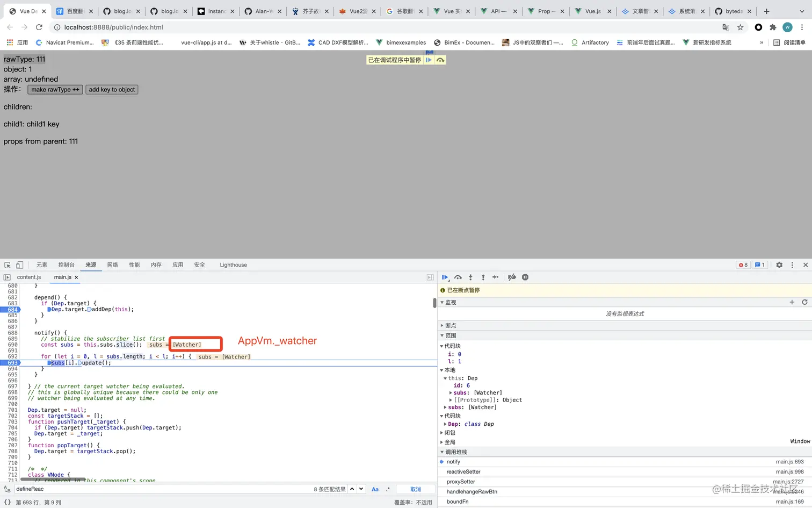Step out of the current function
Image resolution: width=812 pixels, height=508 pixels.
(483, 277)
